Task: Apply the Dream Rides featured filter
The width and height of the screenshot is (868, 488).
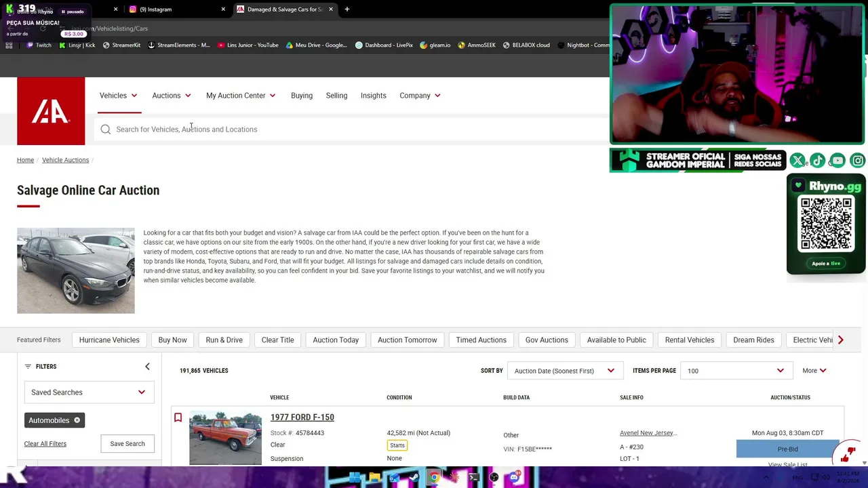Action: [x=753, y=340]
